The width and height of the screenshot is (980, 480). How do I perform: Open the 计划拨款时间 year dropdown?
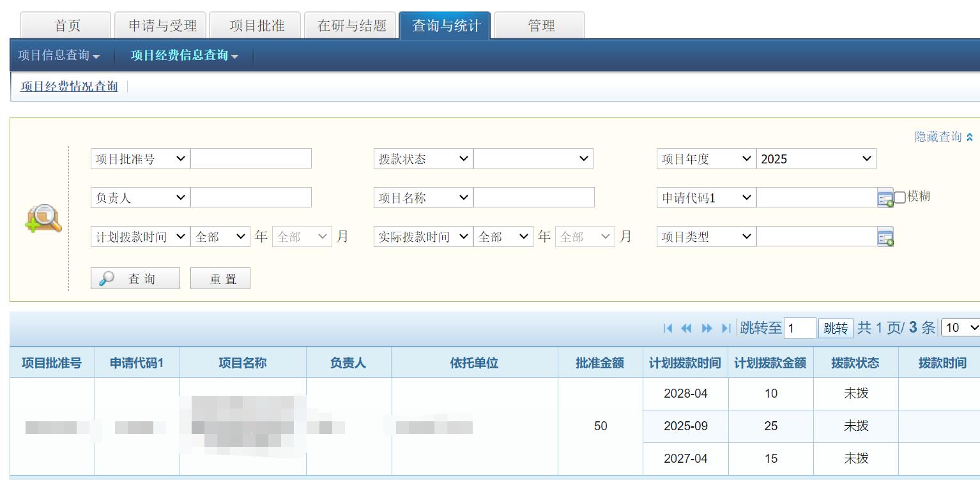pyautogui.click(x=220, y=237)
